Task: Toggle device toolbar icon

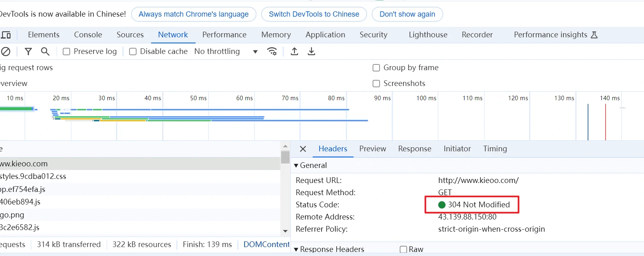Action: tap(6, 35)
